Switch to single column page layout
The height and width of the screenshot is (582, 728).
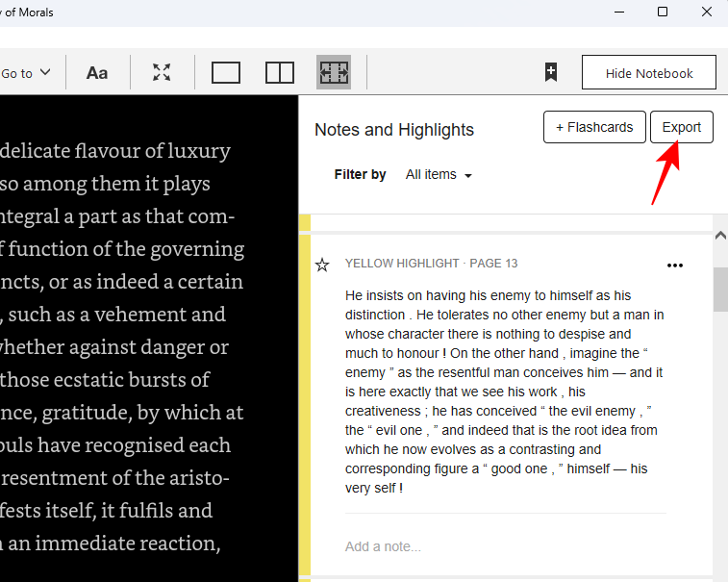point(225,73)
